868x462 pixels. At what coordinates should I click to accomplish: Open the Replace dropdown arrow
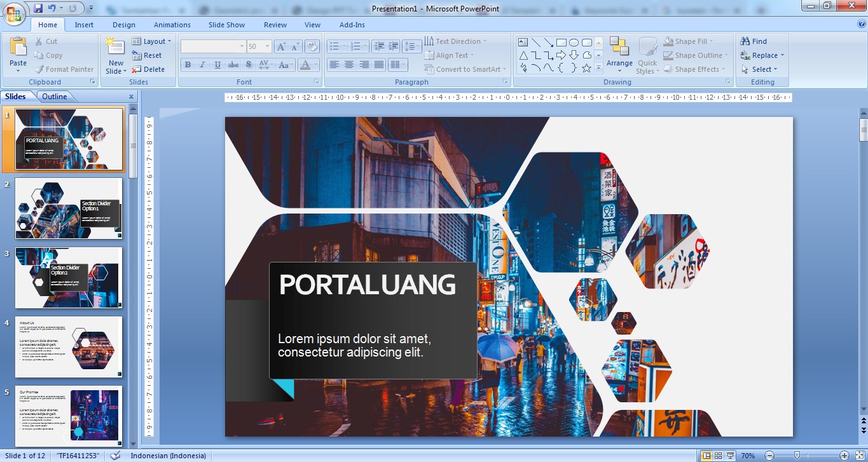click(783, 55)
